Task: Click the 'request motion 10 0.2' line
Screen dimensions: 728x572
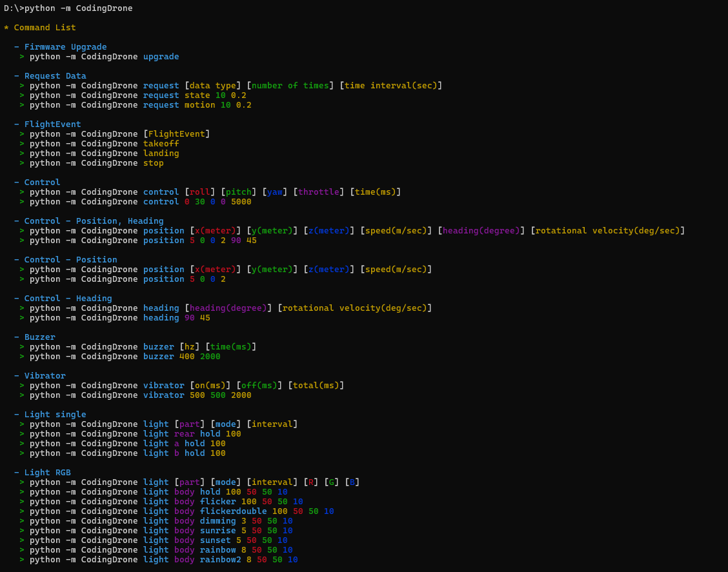Action: coord(197,105)
